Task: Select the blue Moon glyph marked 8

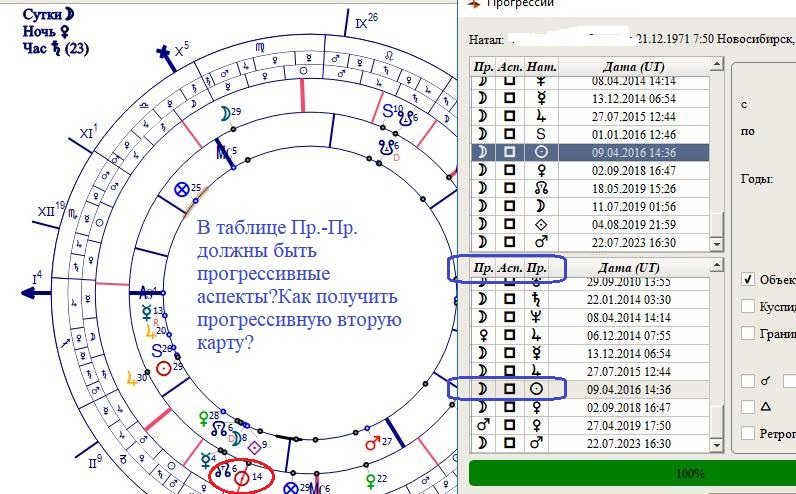Action: coord(237,438)
